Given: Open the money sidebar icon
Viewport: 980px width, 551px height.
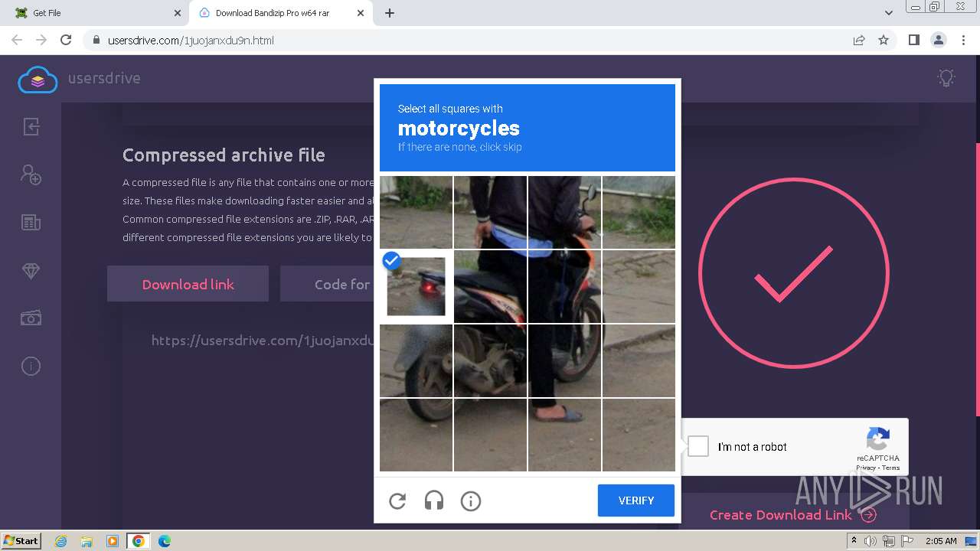Looking at the screenshot, I should (31, 318).
